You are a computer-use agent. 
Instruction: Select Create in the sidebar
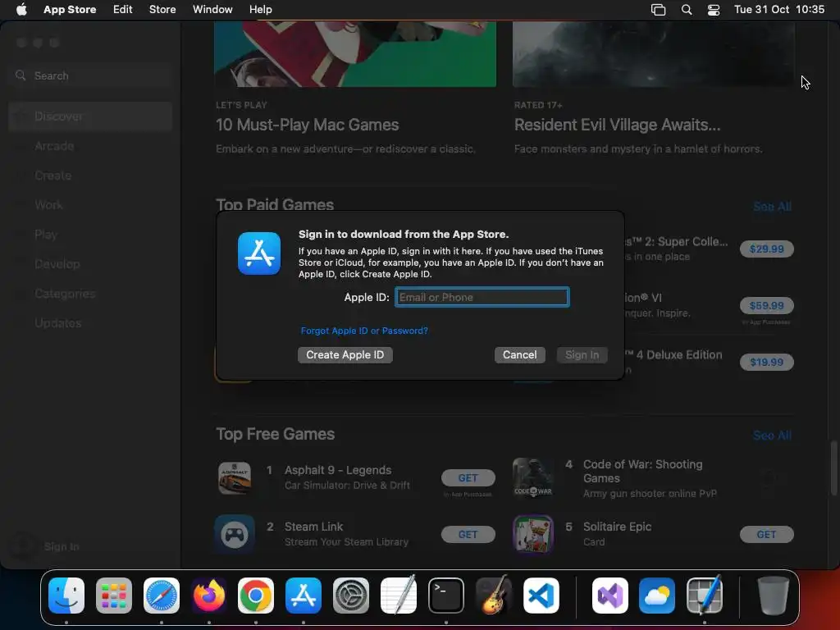coord(90,176)
